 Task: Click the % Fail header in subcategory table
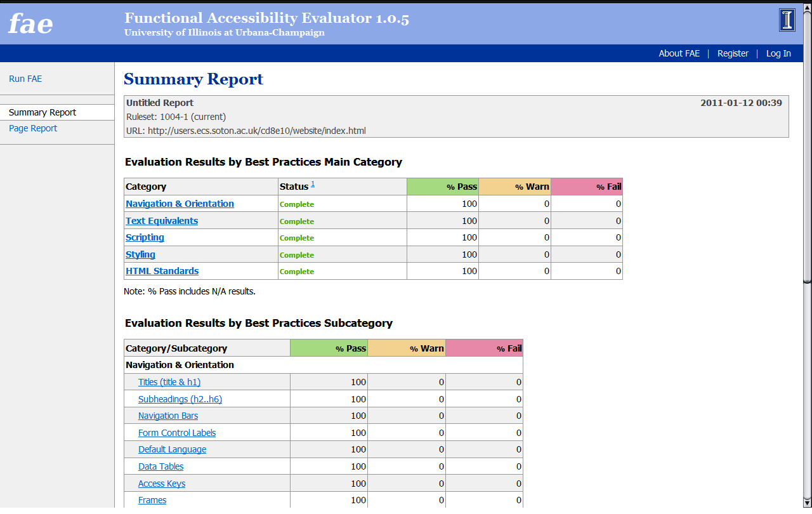click(x=484, y=348)
